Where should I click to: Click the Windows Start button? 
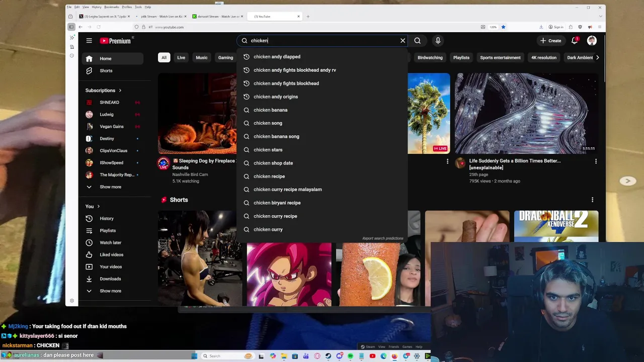pos(194,356)
